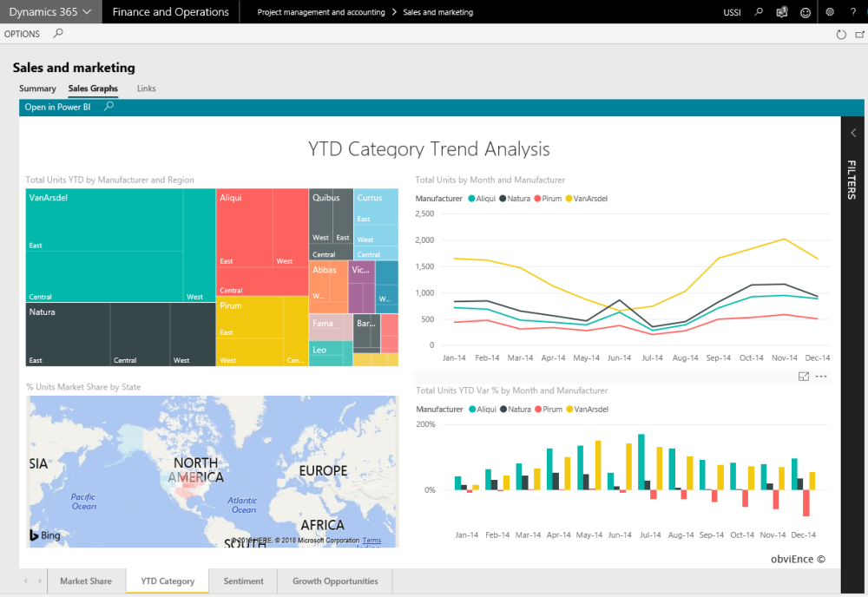Open the more options ellipsis for the bar chart
Image resolution: width=868 pixels, height=597 pixels.
pos(821,377)
